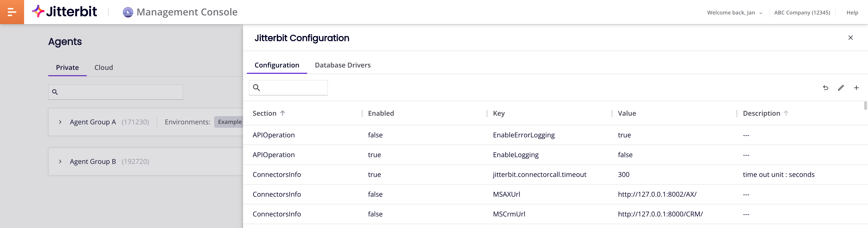Select the EnableErrorLogging key cell
868x228 pixels.
tap(524, 135)
